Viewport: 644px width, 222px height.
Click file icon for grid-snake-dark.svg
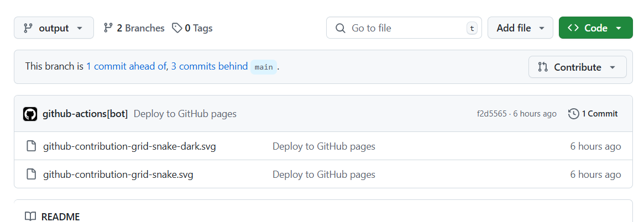click(31, 146)
